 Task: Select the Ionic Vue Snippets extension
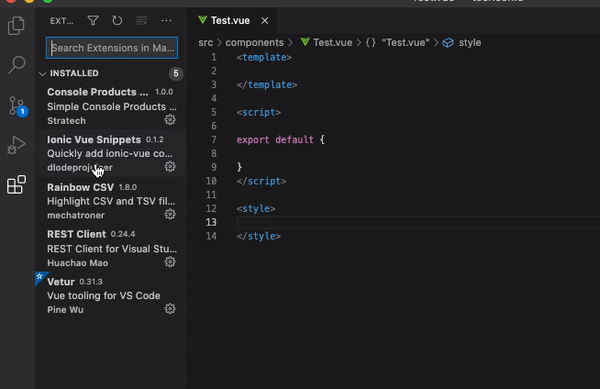point(111,153)
